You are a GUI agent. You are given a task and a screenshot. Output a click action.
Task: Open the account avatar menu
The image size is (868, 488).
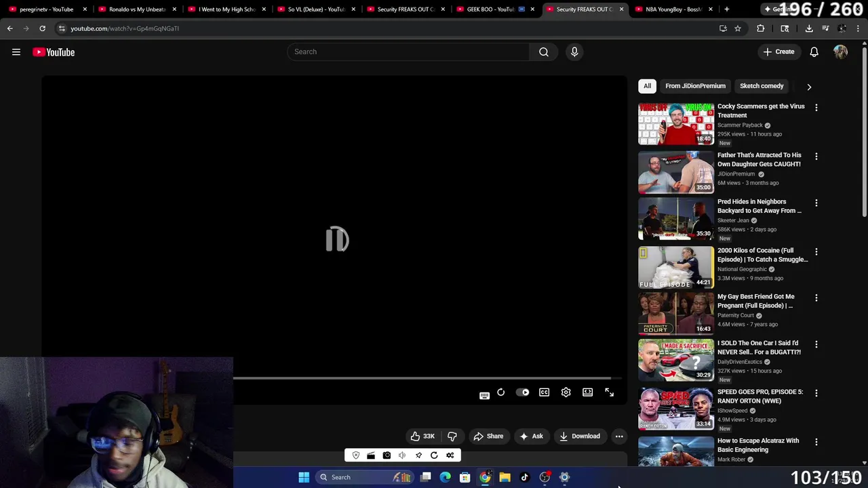pos(841,52)
